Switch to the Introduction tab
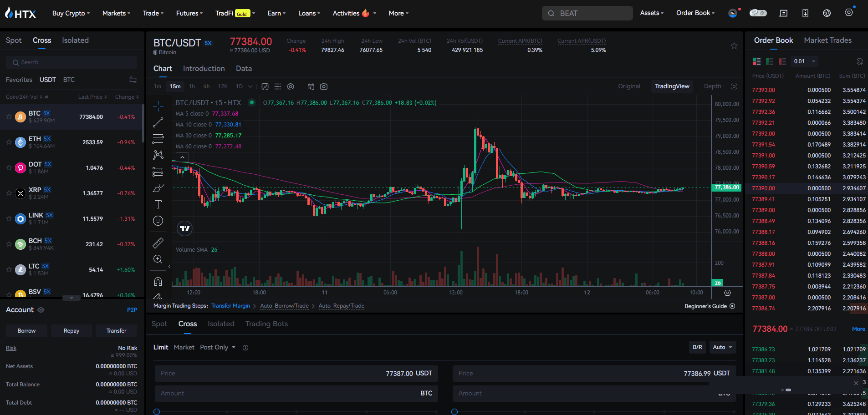This screenshot has width=868, height=415. pos(204,68)
